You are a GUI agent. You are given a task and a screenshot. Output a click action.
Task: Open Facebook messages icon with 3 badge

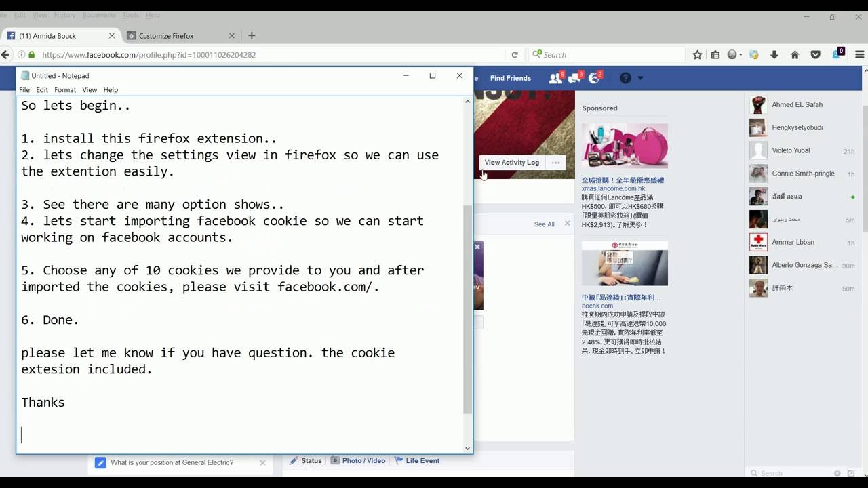tap(575, 78)
